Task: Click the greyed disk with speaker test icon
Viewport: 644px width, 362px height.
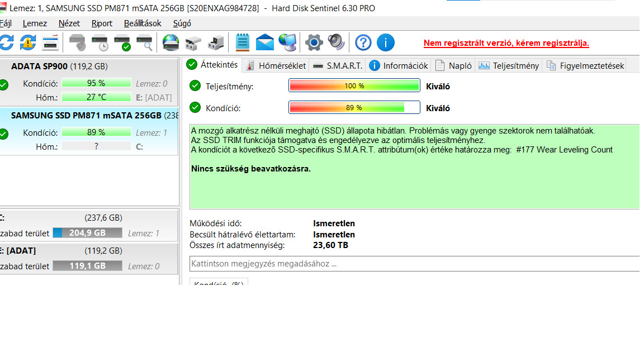Action: tap(77, 42)
